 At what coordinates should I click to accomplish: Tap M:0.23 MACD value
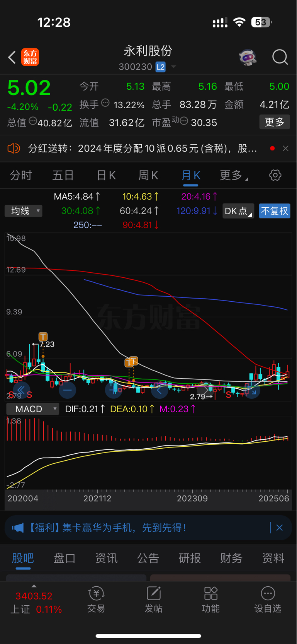tap(178, 409)
